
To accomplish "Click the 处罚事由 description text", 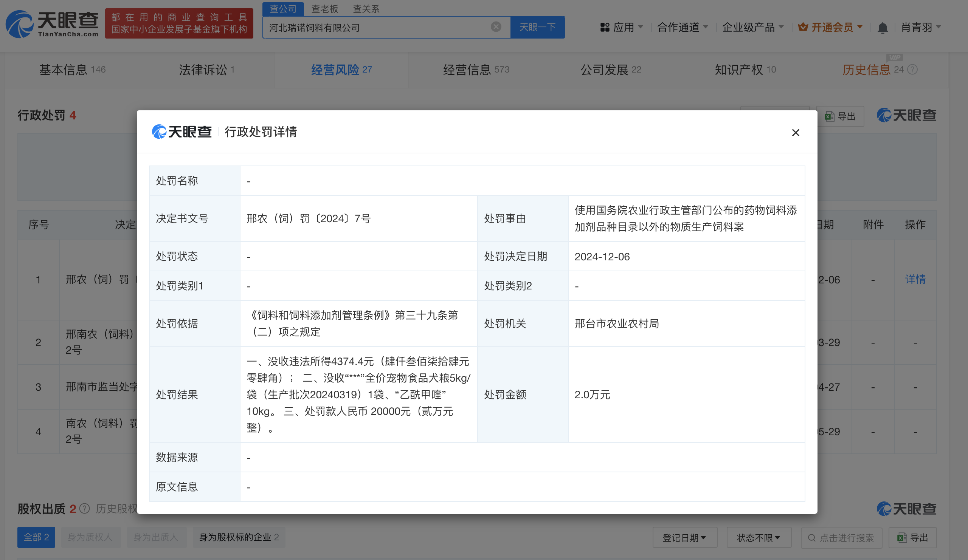I will tap(686, 218).
